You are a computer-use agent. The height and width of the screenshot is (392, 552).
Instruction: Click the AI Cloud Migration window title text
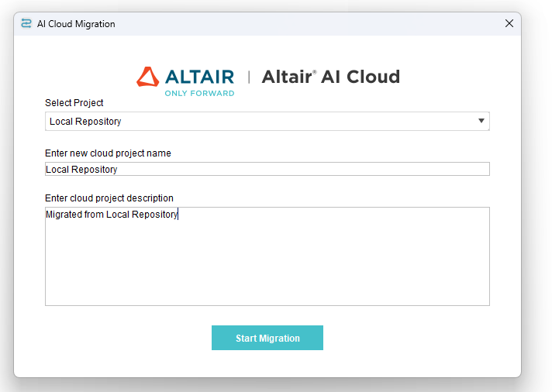click(76, 24)
